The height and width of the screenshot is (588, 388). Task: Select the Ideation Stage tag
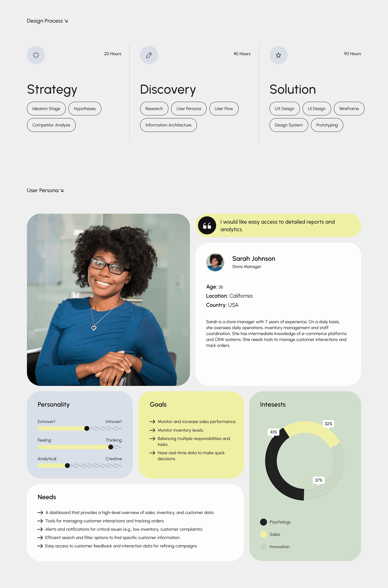[x=47, y=109]
